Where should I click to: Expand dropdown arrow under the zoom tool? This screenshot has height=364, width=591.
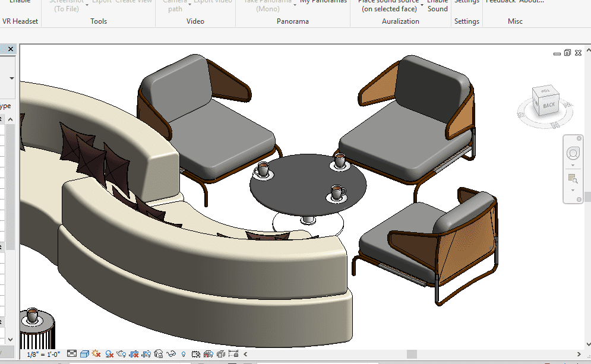pos(573,190)
